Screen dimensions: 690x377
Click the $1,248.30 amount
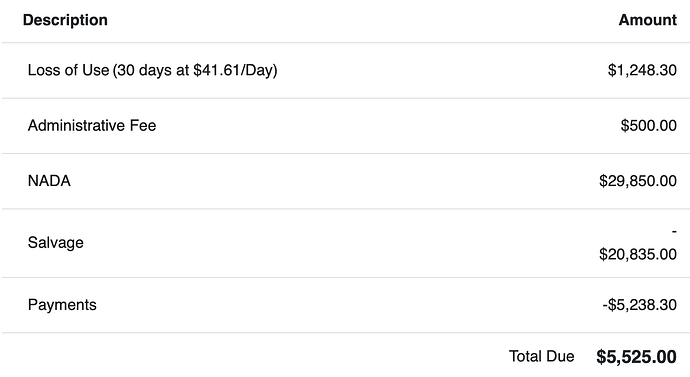[642, 70]
